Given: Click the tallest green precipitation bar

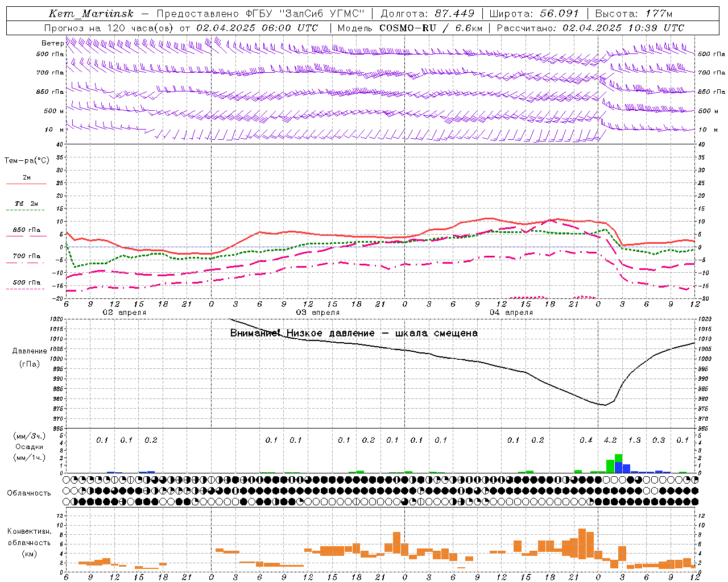Looking at the screenshot, I should point(618,459).
